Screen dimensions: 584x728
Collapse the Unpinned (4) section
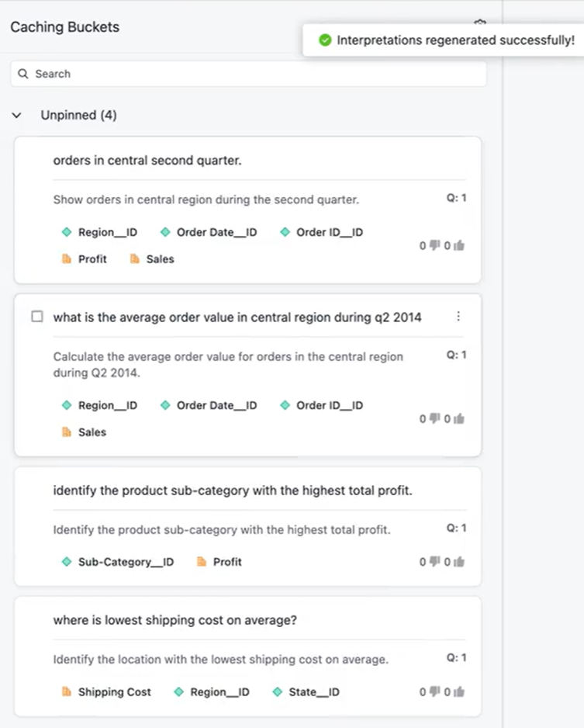click(x=17, y=116)
